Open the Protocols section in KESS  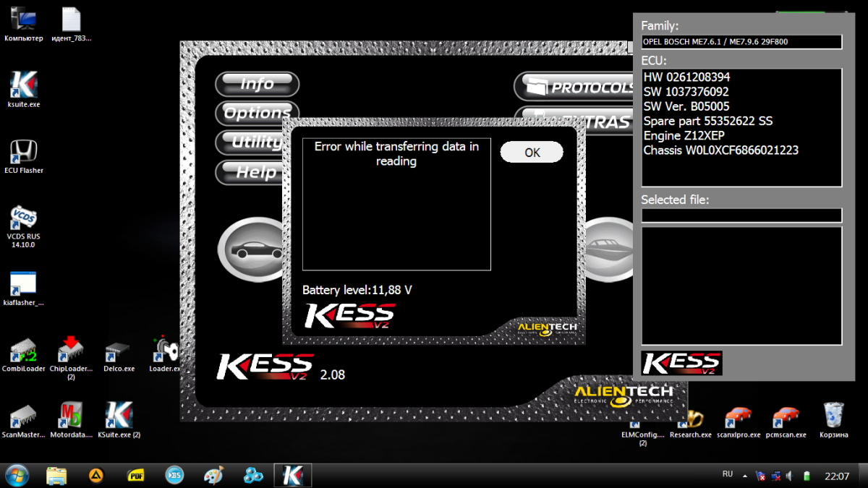click(574, 87)
